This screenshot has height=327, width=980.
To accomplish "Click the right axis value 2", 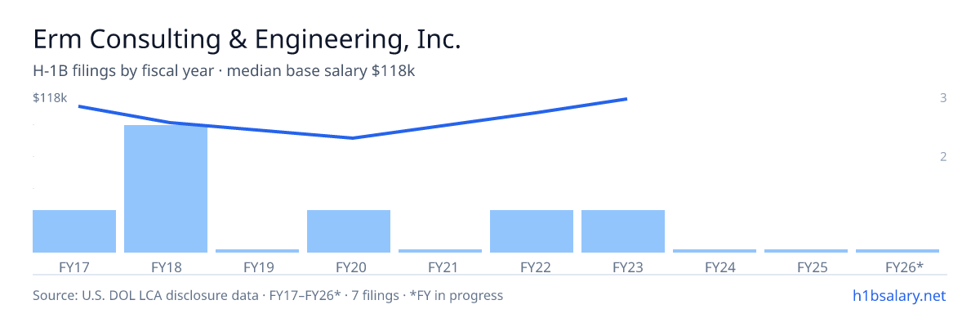I will click(x=943, y=157).
